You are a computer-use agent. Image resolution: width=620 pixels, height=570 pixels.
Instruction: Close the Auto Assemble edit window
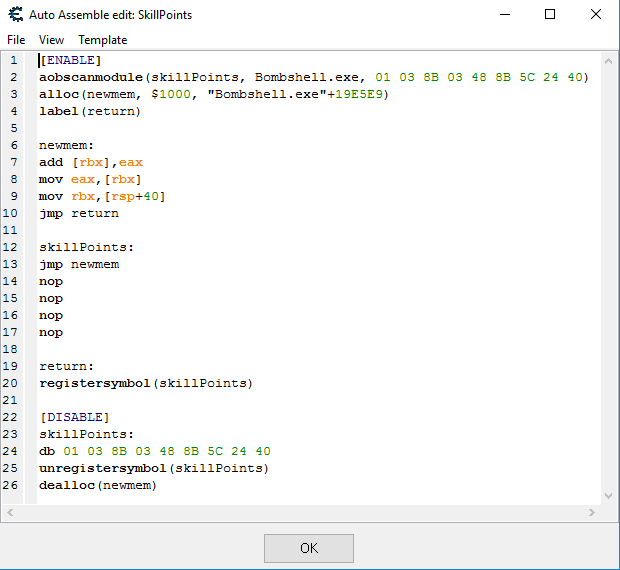[596, 15]
